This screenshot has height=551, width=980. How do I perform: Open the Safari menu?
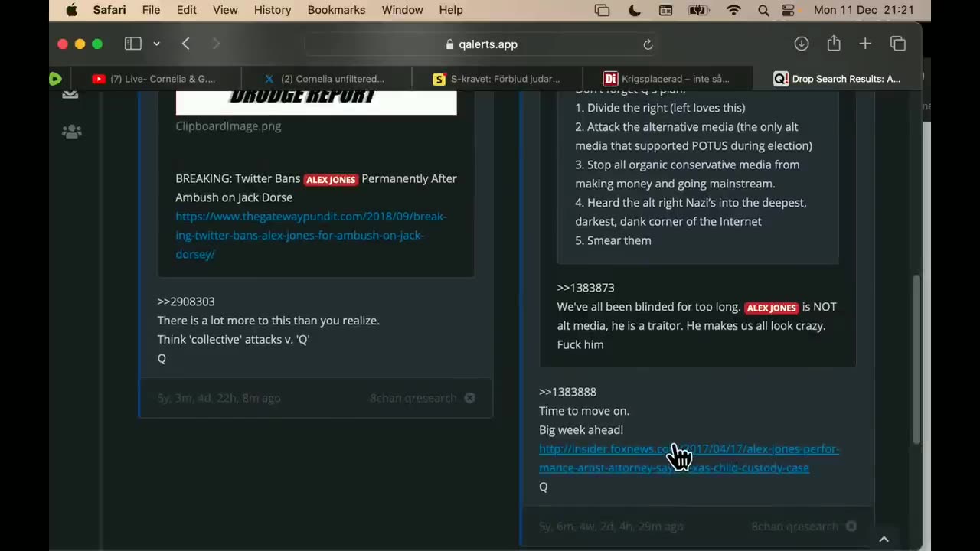point(109,10)
